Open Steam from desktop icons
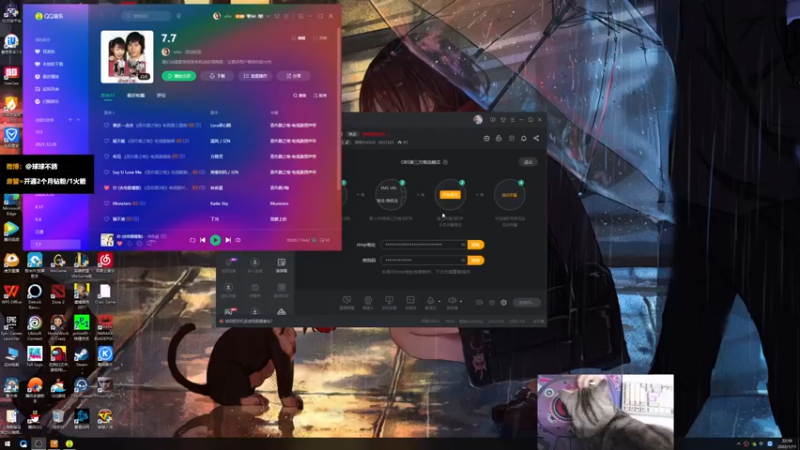Image resolution: width=800 pixels, height=450 pixels. point(81,356)
